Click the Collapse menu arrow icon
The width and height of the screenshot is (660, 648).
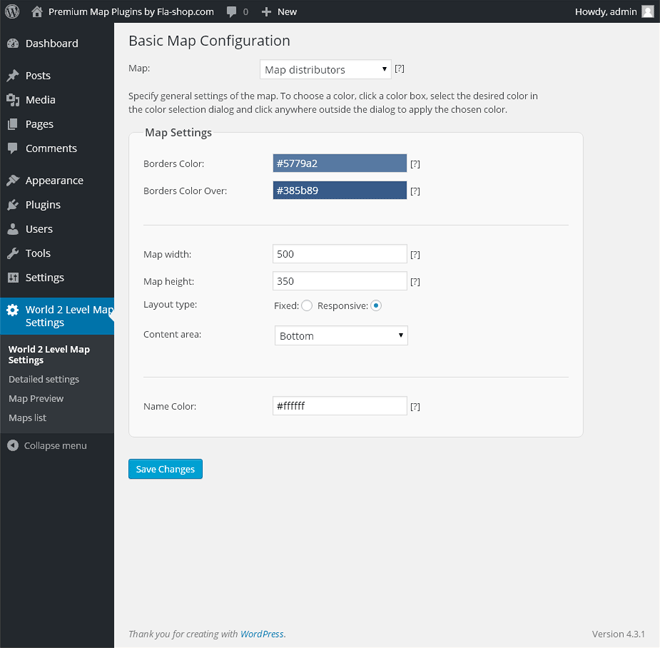tap(13, 445)
